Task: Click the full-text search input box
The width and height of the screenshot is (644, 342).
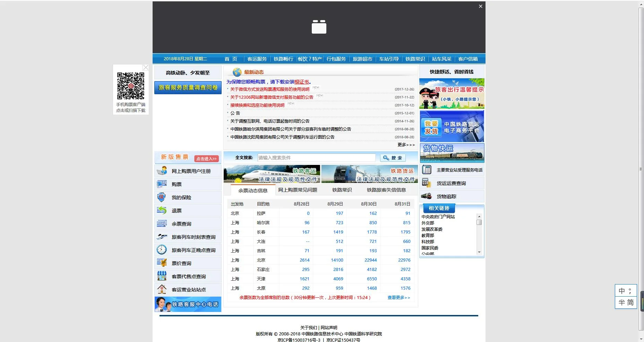Action: coord(316,158)
